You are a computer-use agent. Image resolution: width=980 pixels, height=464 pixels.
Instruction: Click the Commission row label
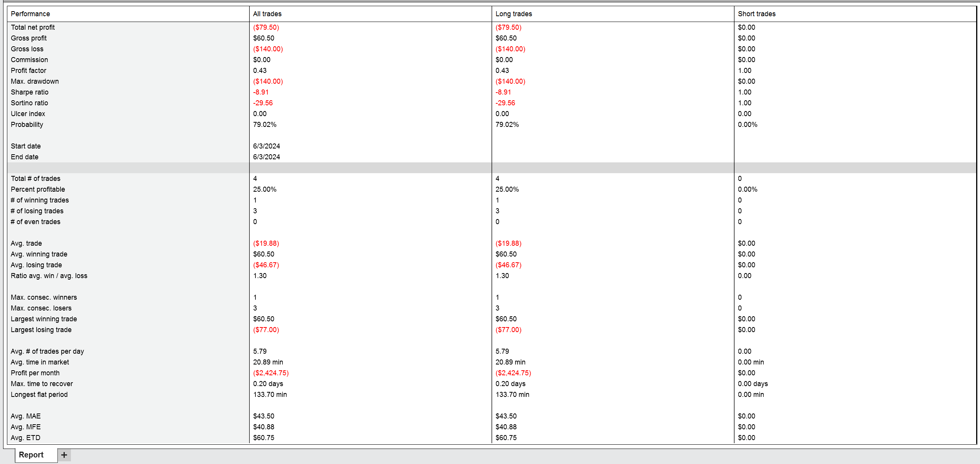(x=29, y=60)
